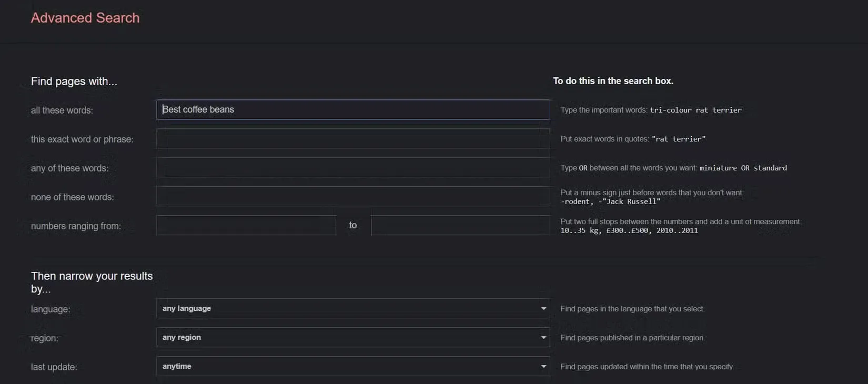The image size is (868, 384).
Task: Click the 'any of these words:' label
Action: pyautogui.click(x=70, y=168)
